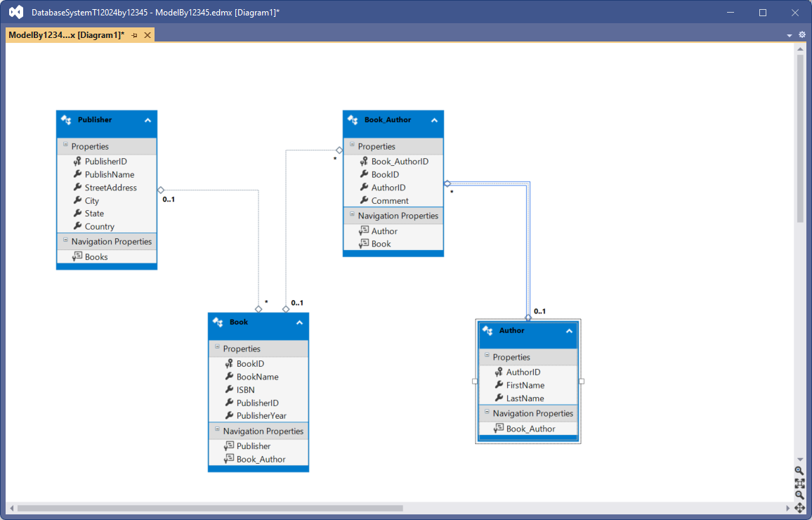Collapse Navigation Properties section in Book
The image size is (812, 520).
pyautogui.click(x=218, y=431)
